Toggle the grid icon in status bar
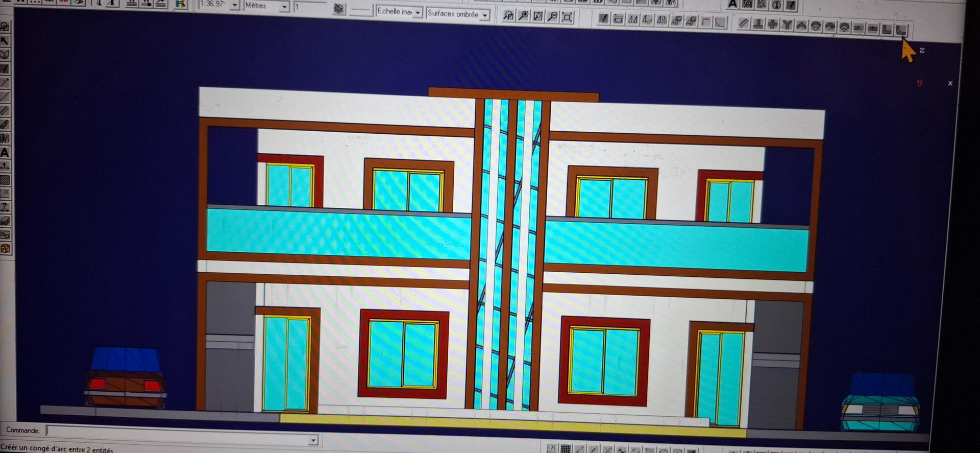 [x=566, y=449]
